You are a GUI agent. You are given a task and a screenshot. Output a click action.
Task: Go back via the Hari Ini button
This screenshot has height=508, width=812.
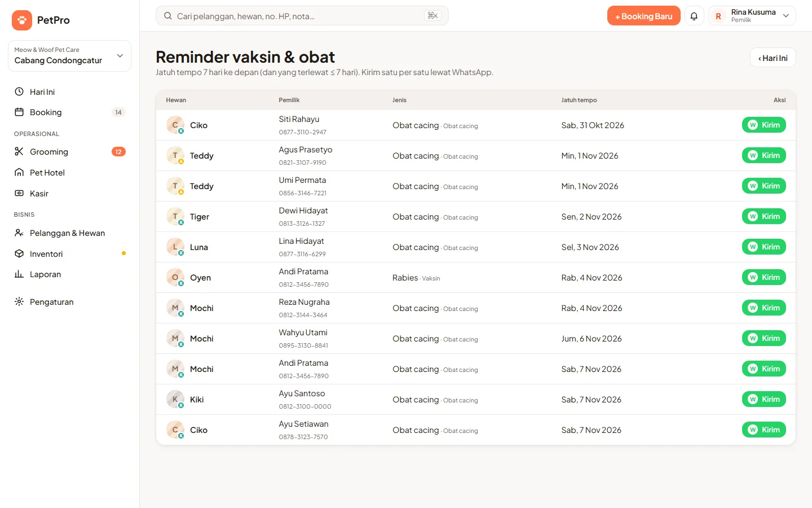click(773, 58)
